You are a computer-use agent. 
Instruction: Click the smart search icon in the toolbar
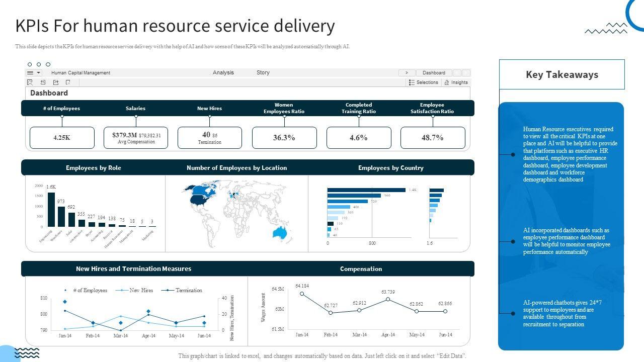(30, 82)
